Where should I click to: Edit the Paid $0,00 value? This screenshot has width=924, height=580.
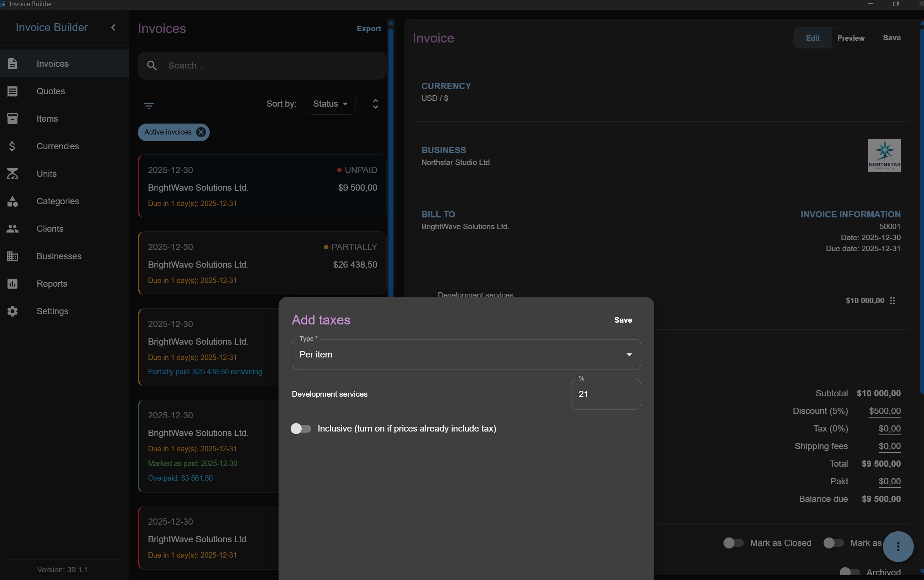click(890, 481)
